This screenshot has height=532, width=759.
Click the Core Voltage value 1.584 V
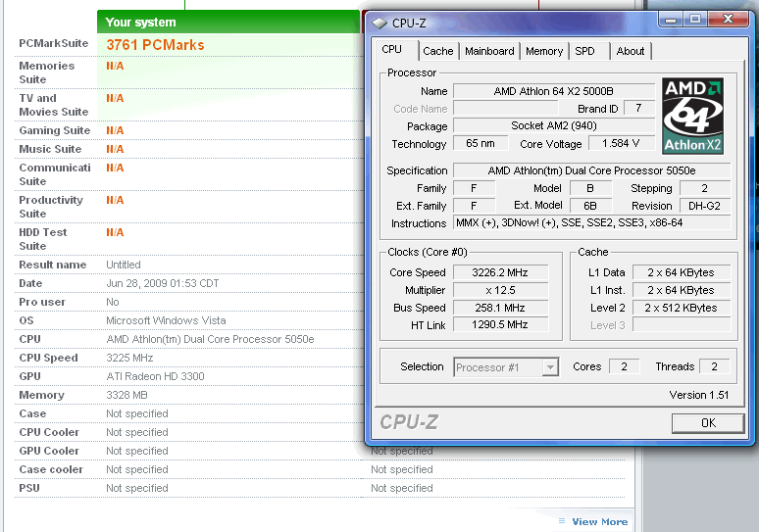pyautogui.click(x=621, y=143)
